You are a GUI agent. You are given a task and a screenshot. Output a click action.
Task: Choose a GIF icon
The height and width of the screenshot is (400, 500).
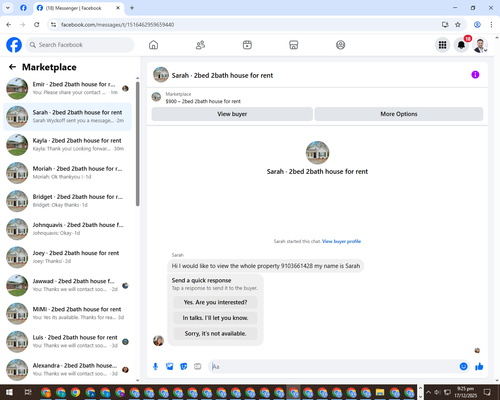pos(198,367)
